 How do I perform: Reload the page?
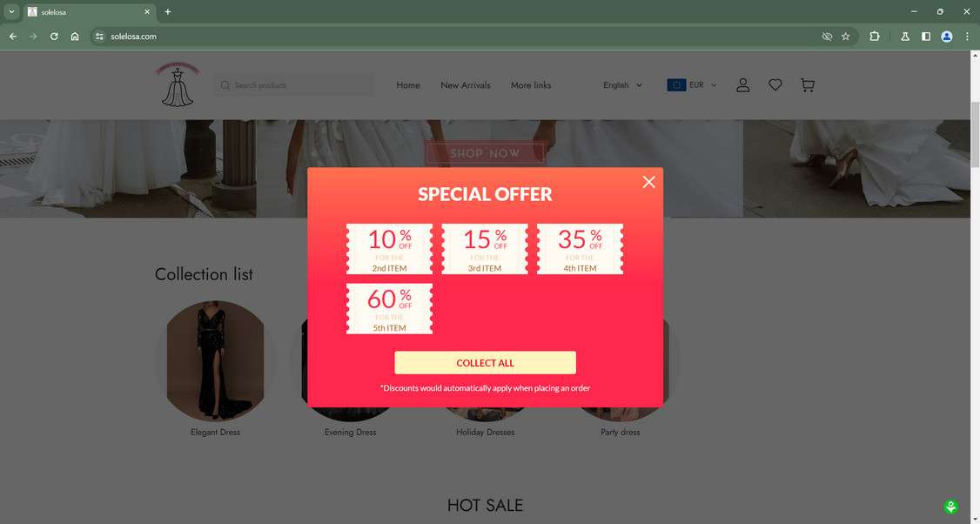pos(54,37)
